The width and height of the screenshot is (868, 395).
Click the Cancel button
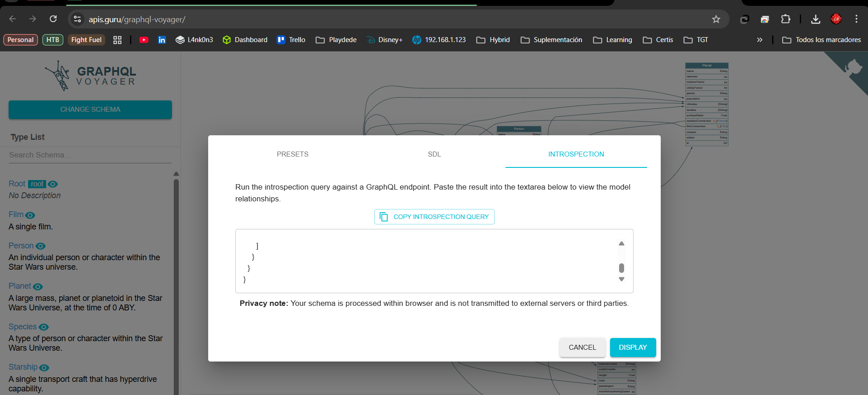tap(582, 347)
